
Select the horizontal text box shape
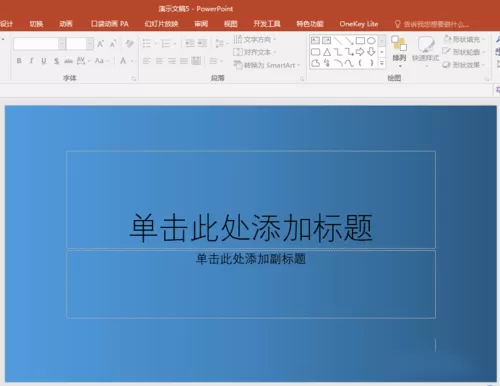(315, 41)
